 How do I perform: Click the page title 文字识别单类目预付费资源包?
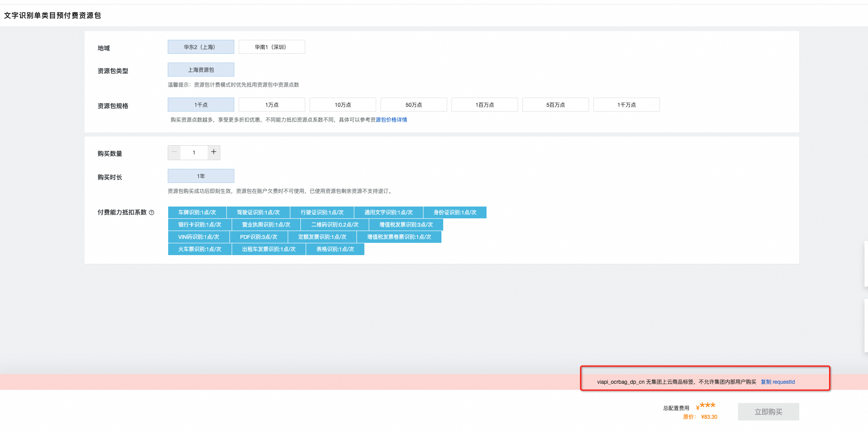(53, 15)
